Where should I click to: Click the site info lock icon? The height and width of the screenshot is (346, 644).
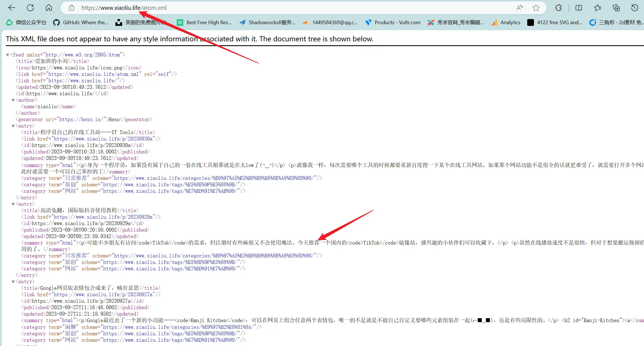coord(72,8)
